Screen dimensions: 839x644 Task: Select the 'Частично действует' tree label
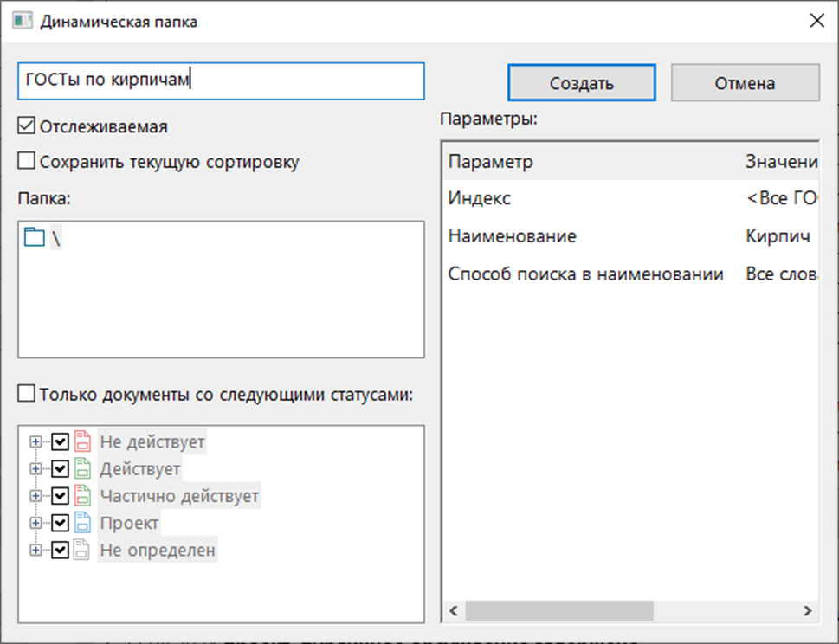click(x=179, y=496)
